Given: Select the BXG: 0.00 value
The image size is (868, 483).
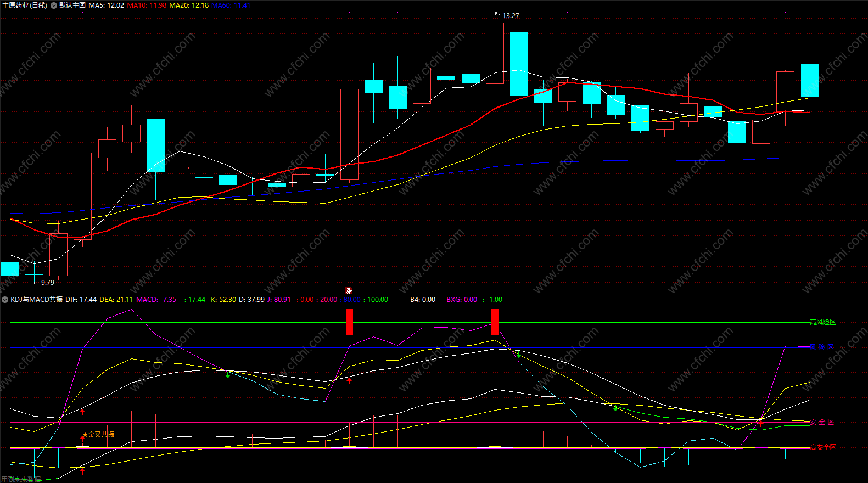Looking at the screenshot, I should (462, 300).
